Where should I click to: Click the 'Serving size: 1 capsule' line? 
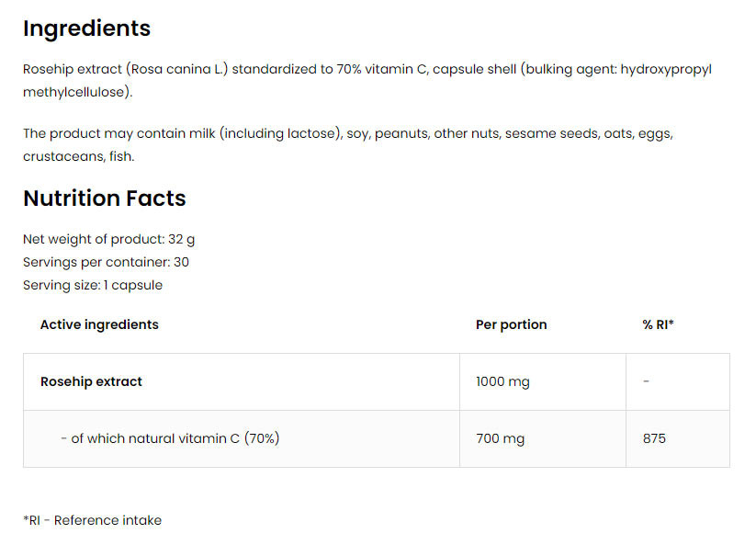(x=92, y=285)
